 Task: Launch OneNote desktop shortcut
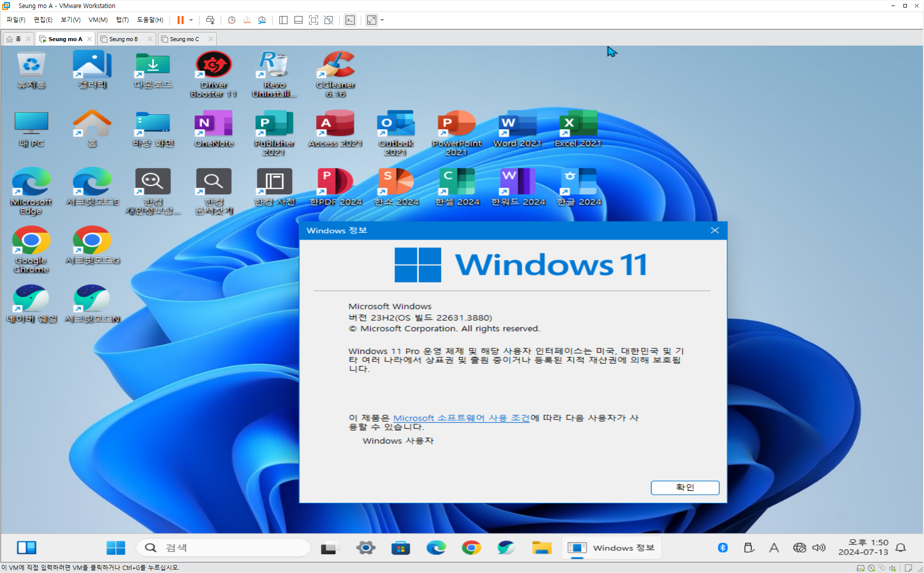point(214,129)
